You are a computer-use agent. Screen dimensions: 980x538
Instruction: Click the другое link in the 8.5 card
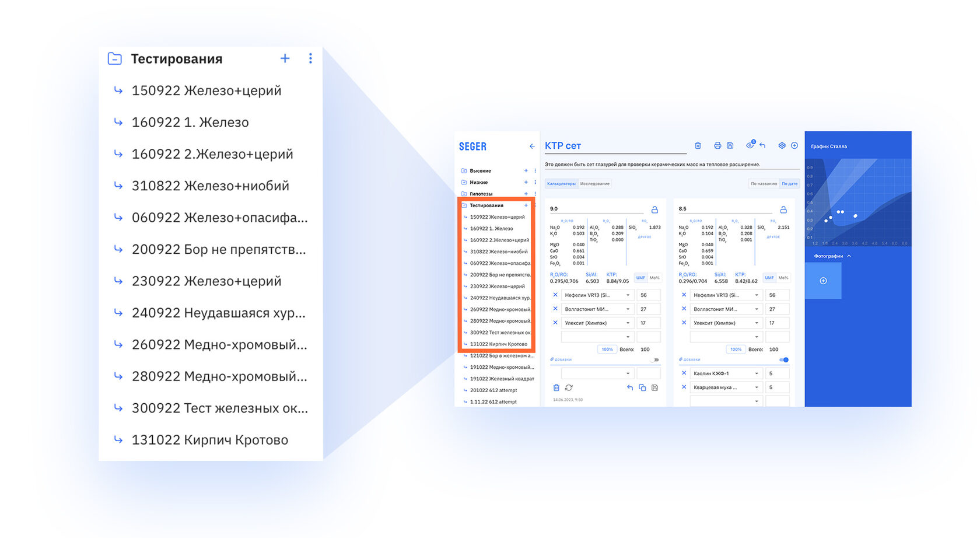pos(773,237)
